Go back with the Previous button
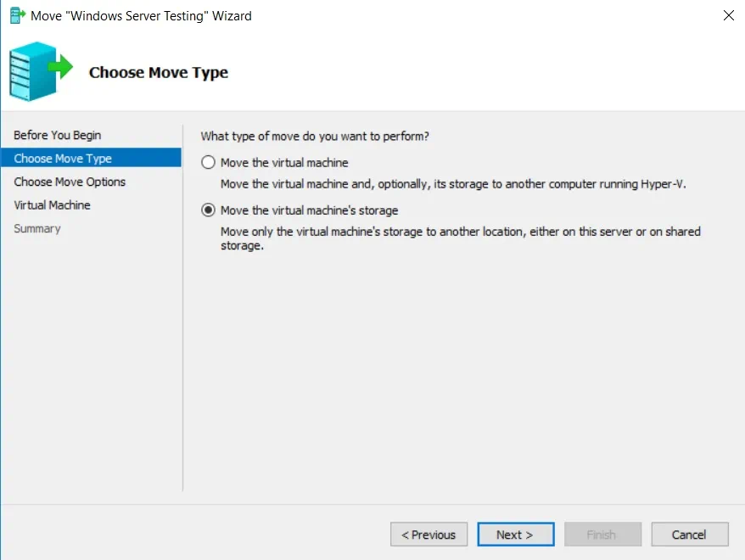 pyautogui.click(x=429, y=535)
